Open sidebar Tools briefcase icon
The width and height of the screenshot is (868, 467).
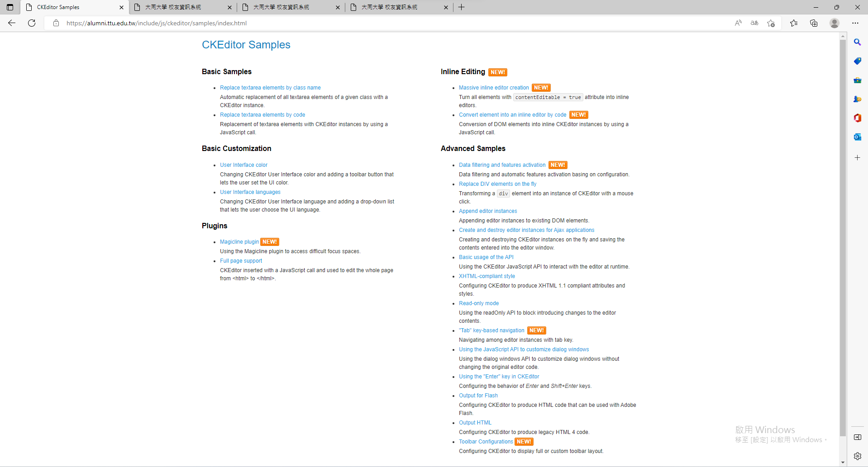(x=858, y=80)
